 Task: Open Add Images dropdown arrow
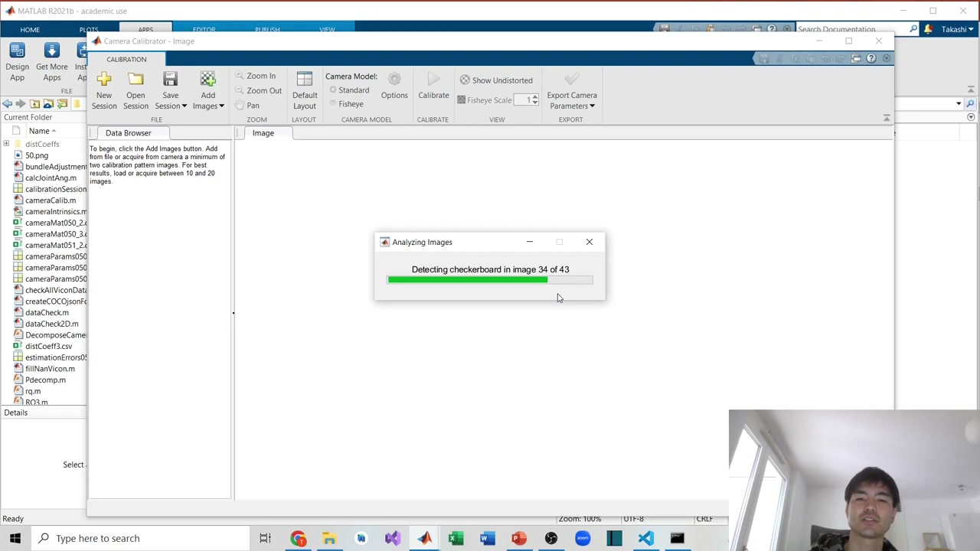[221, 106]
